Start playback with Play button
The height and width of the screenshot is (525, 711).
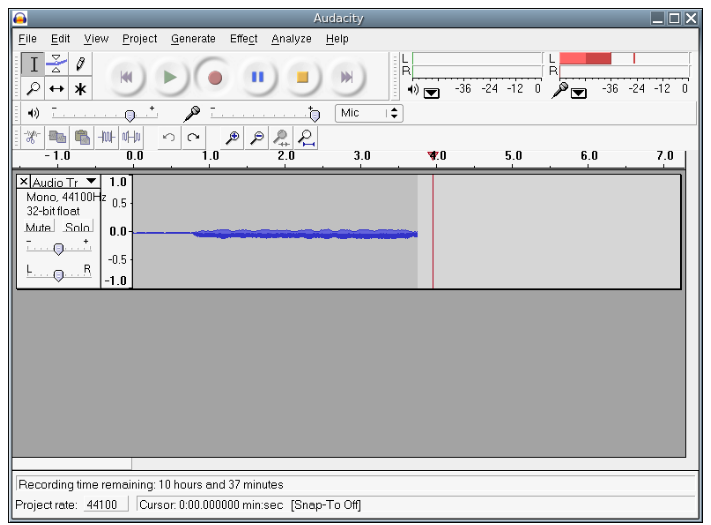tap(170, 77)
